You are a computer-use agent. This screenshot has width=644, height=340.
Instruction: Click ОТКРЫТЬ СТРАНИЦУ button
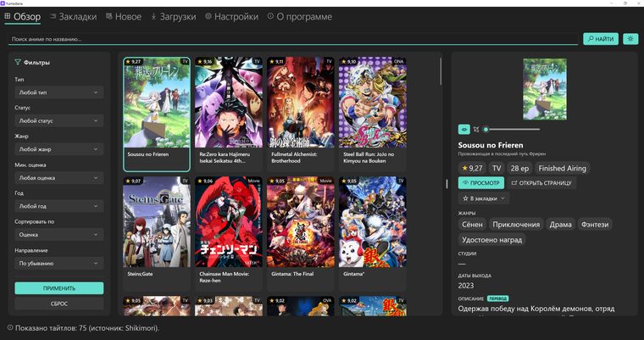[541, 183]
